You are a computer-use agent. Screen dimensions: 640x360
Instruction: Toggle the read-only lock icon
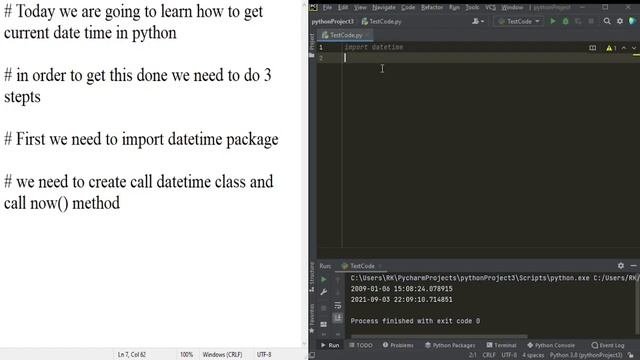click(631, 356)
